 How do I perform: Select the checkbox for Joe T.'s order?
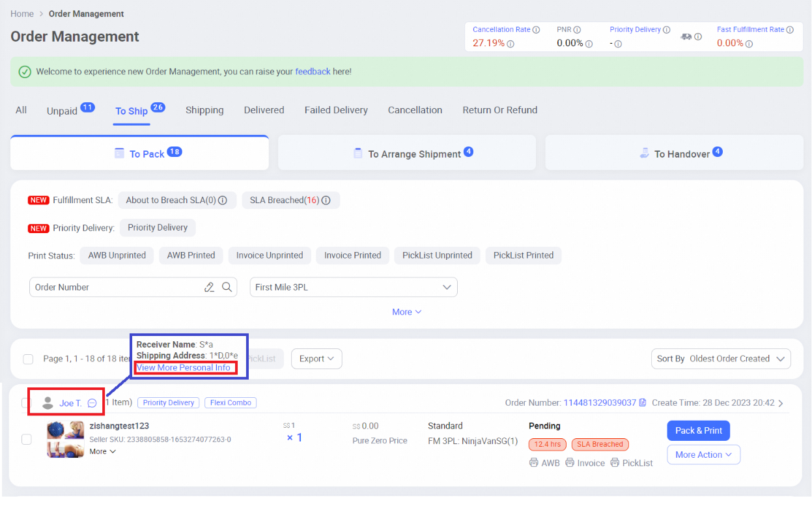click(28, 402)
